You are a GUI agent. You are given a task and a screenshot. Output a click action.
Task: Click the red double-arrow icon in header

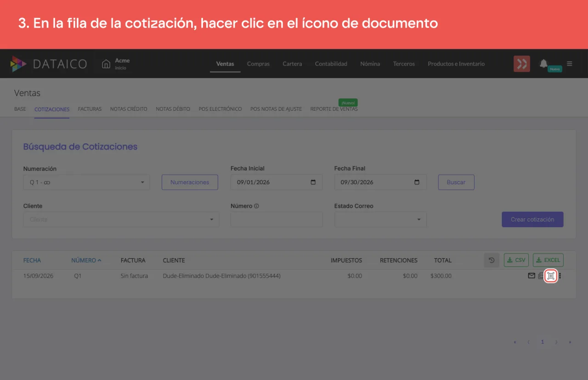(521, 64)
